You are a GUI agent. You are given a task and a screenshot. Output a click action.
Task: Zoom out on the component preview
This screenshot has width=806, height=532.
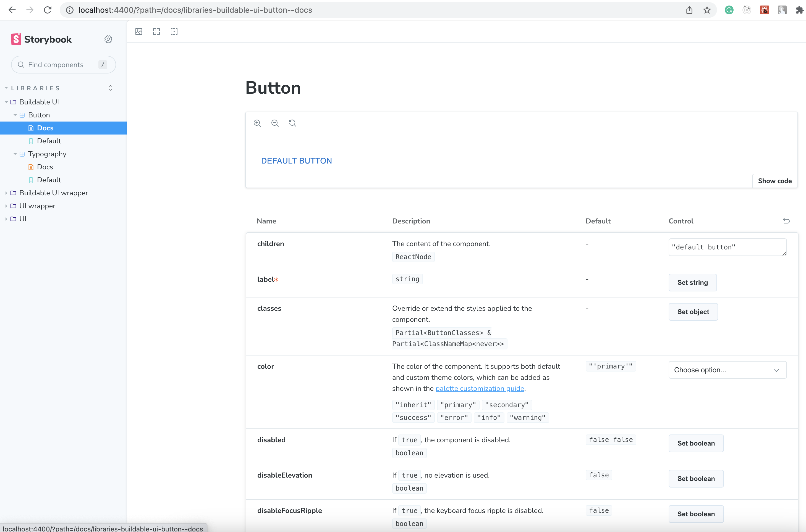pyautogui.click(x=275, y=123)
